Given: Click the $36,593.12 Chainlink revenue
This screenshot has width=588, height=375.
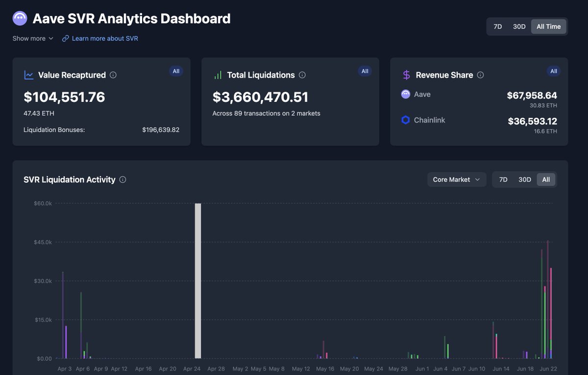Looking at the screenshot, I should coord(532,121).
